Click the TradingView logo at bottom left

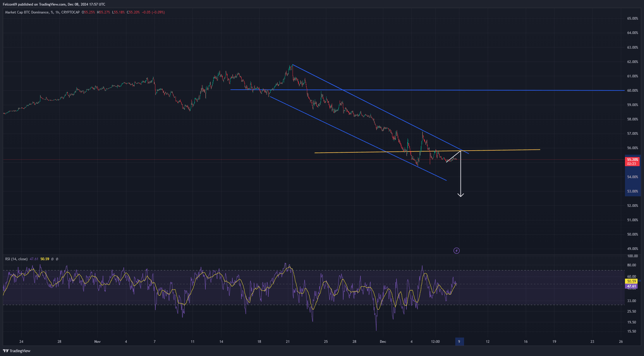click(x=17, y=351)
